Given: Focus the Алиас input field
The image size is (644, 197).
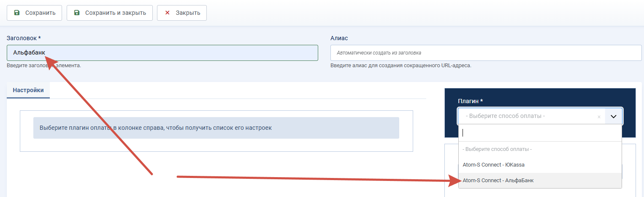Looking at the screenshot, I should click(486, 53).
